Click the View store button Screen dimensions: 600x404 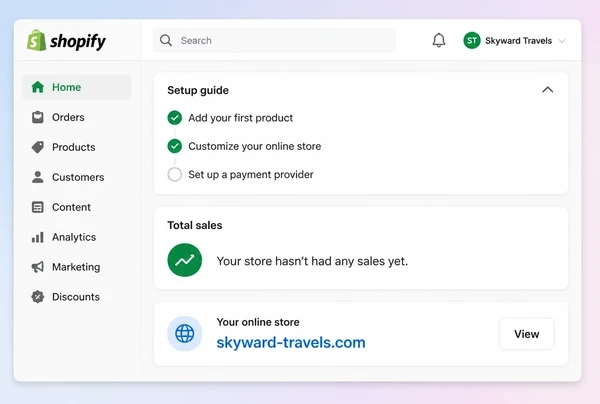pos(527,334)
